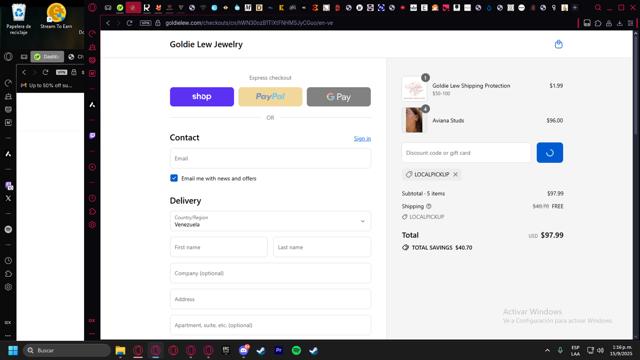Switch to the envelope-icon tab in front window
Viewport: 640px width, 360px height.
108,7
